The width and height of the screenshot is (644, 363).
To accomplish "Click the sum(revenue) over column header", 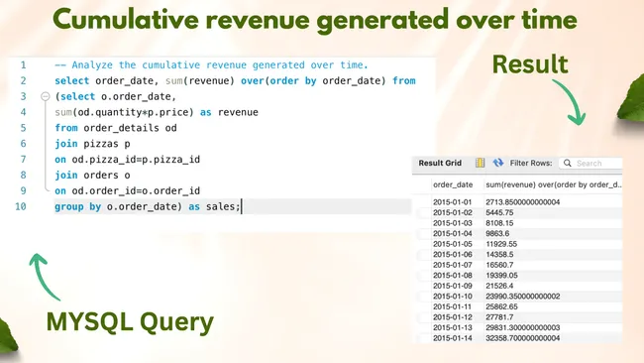I will pyautogui.click(x=553, y=184).
